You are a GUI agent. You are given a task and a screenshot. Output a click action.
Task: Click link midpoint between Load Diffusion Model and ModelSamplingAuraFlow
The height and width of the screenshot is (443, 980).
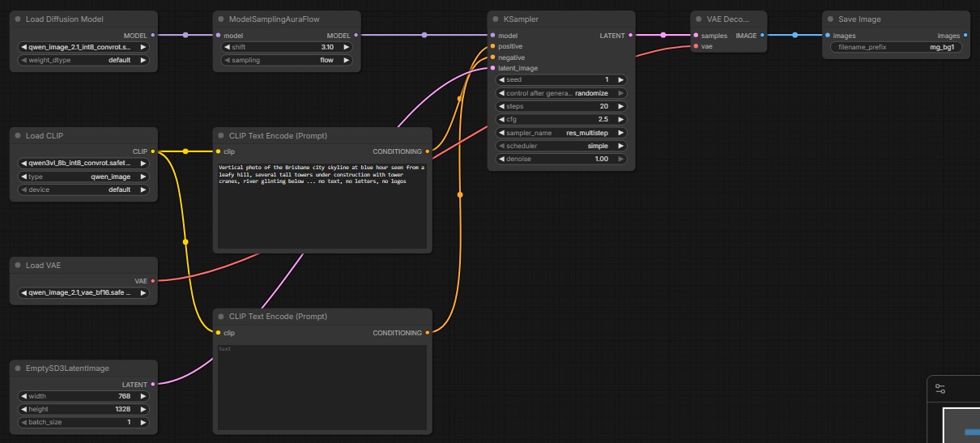pyautogui.click(x=185, y=36)
